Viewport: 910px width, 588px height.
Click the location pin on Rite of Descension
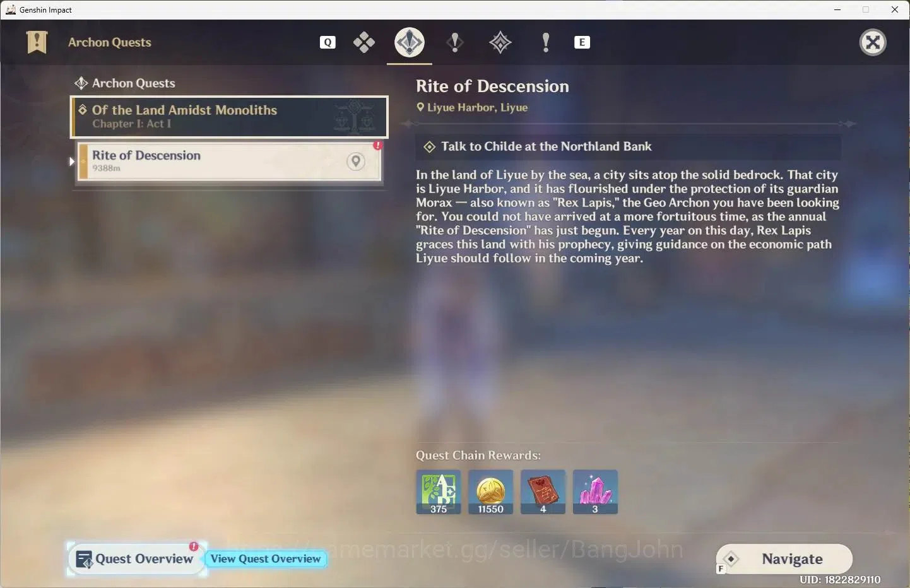coord(356,162)
